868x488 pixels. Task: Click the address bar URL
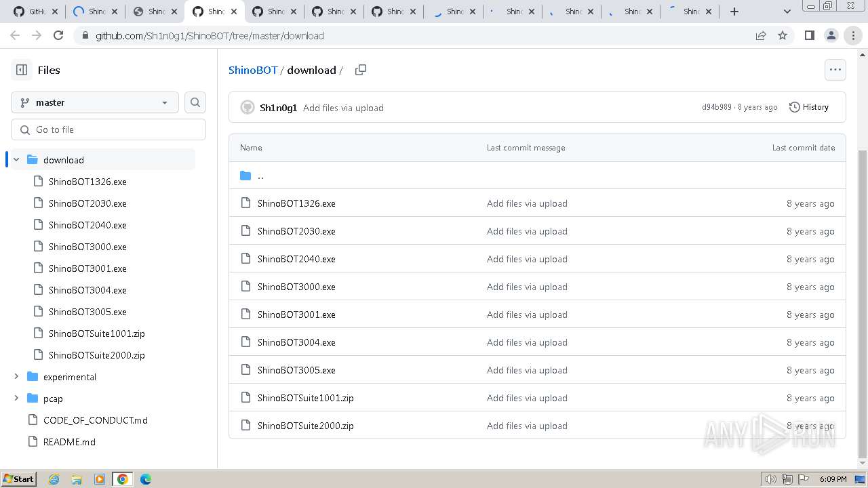pyautogui.click(x=210, y=36)
